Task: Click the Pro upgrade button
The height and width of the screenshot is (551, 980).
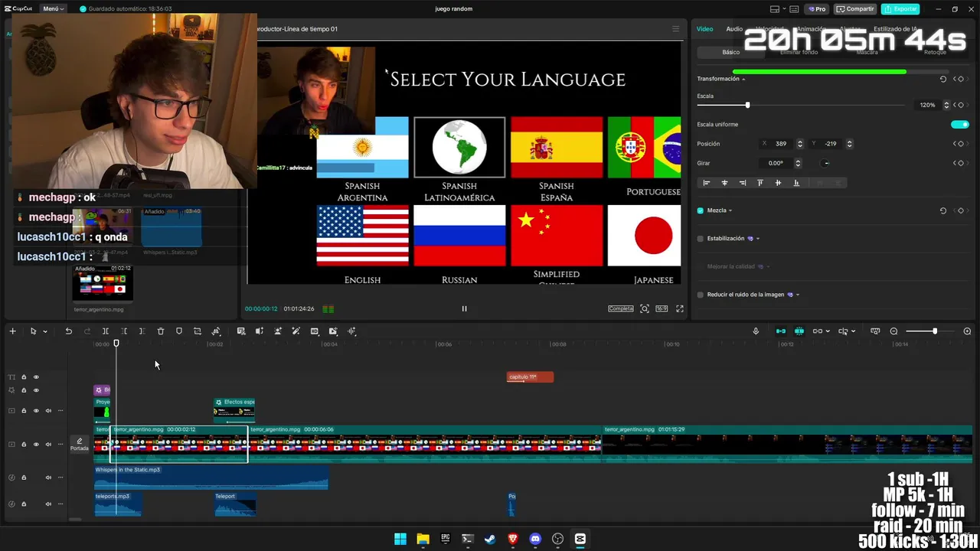Action: pos(818,9)
